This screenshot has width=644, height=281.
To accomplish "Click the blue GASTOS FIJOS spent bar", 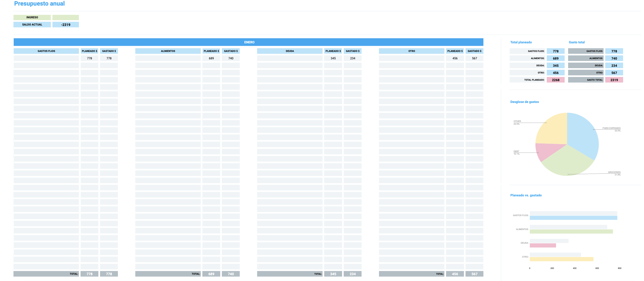I will [x=573, y=218].
